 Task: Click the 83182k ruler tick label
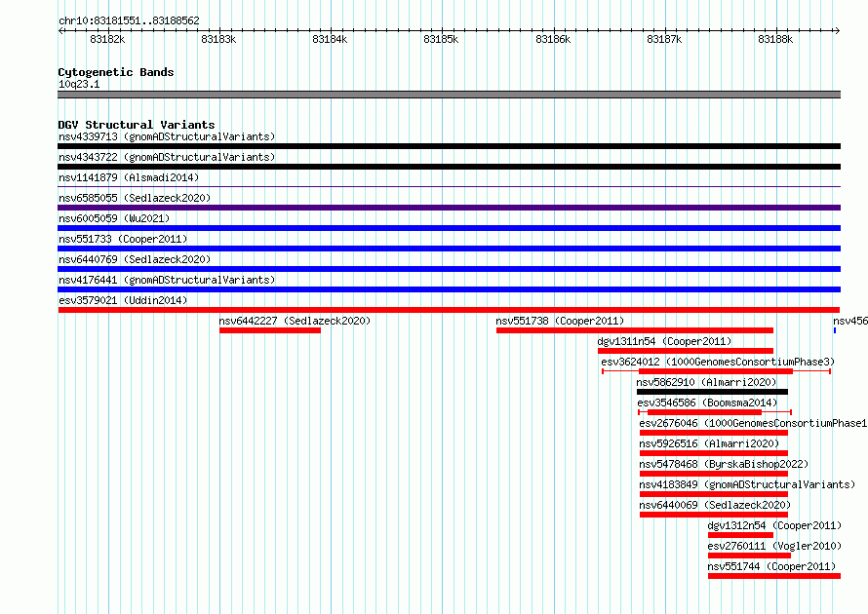click(107, 39)
